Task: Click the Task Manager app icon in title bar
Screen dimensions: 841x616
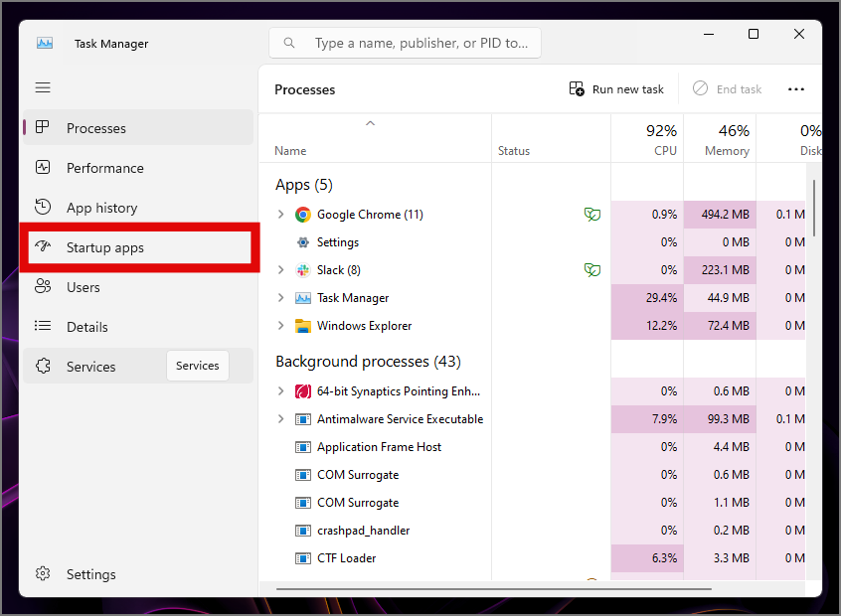Action: (x=45, y=43)
